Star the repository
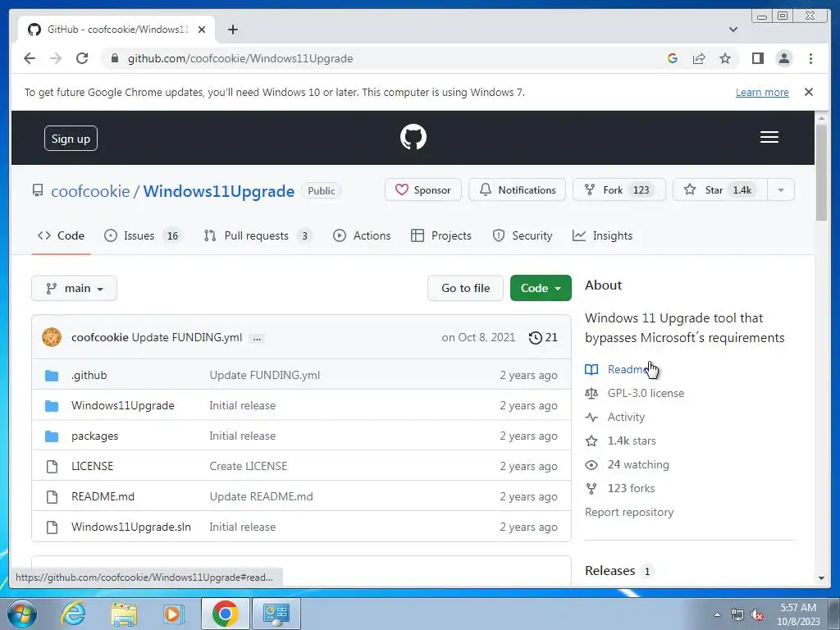Image resolution: width=840 pixels, height=630 pixels. (720, 190)
